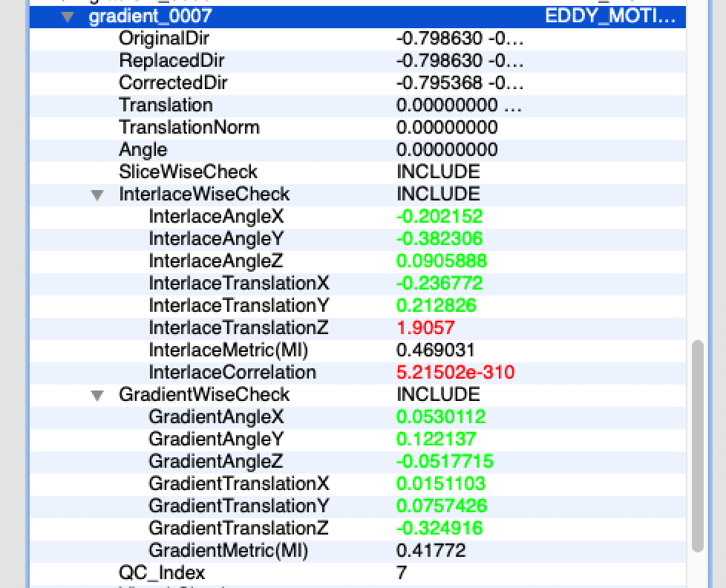Click the vertical scrollbar thumb
This screenshot has width=726, height=588.
[x=697, y=445]
